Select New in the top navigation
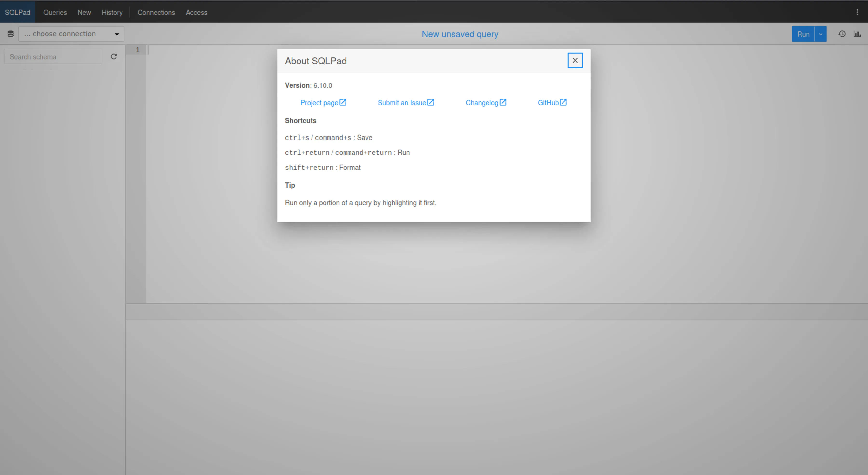This screenshot has height=475, width=868. (84, 13)
